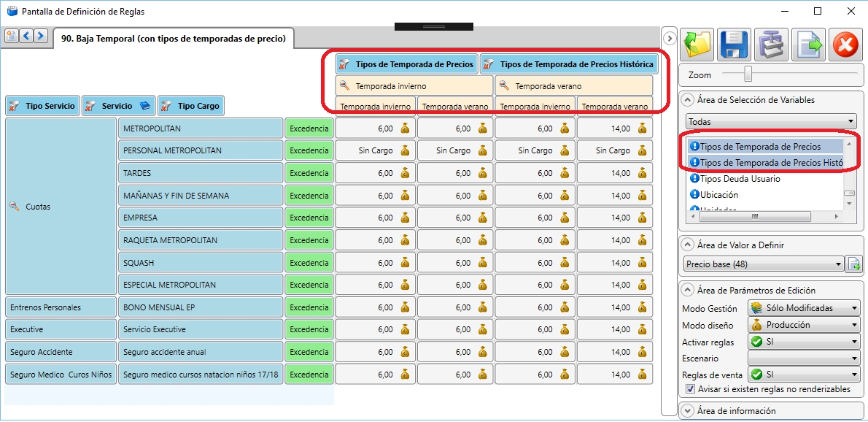Viewport: 868px width, 422px height.
Task: Click the Servicio column header
Action: pyautogui.click(x=118, y=106)
